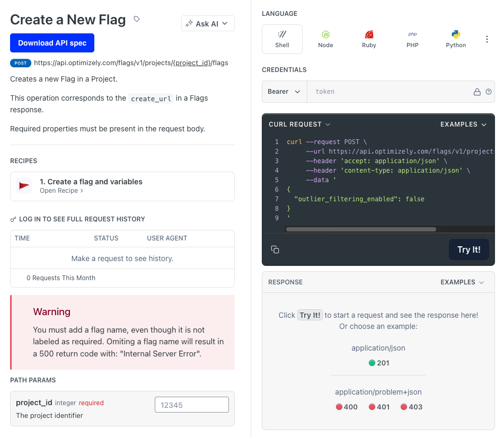The height and width of the screenshot is (438, 504).
Task: Click the lock icon in token field
Action: coord(477,92)
